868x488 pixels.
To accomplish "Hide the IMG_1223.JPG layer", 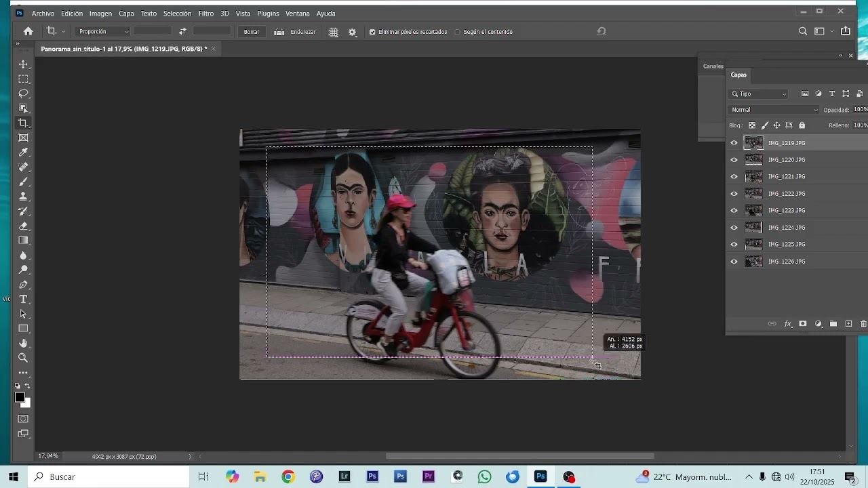I will pyautogui.click(x=734, y=211).
